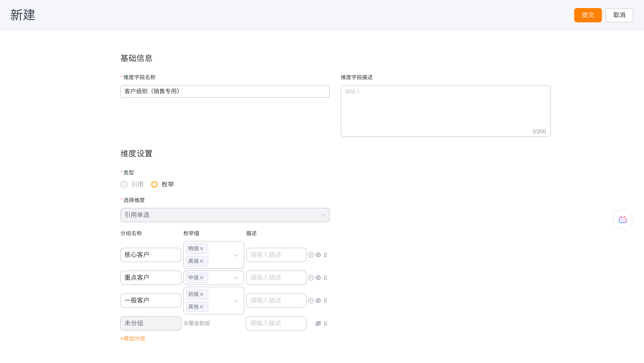Click drag handle of 核心客户 row
This screenshot has width=644, height=363.
click(x=325, y=255)
